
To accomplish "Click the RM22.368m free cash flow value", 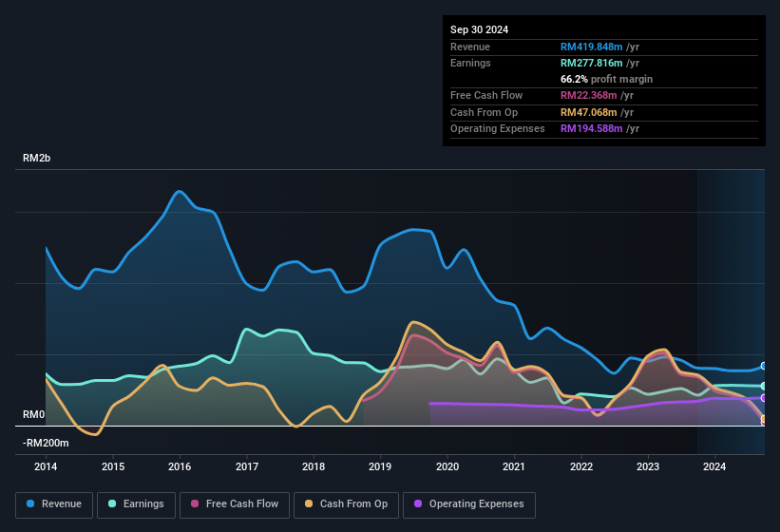I will (x=589, y=95).
